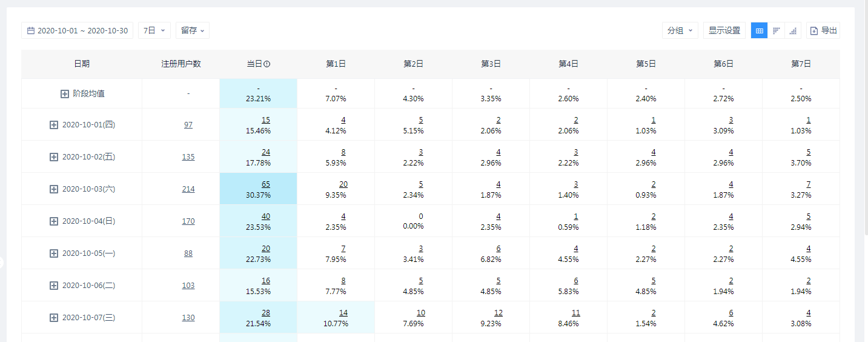Expand the 阶段均值 row
Screen dimensions: 868x342
pyautogui.click(x=65, y=94)
